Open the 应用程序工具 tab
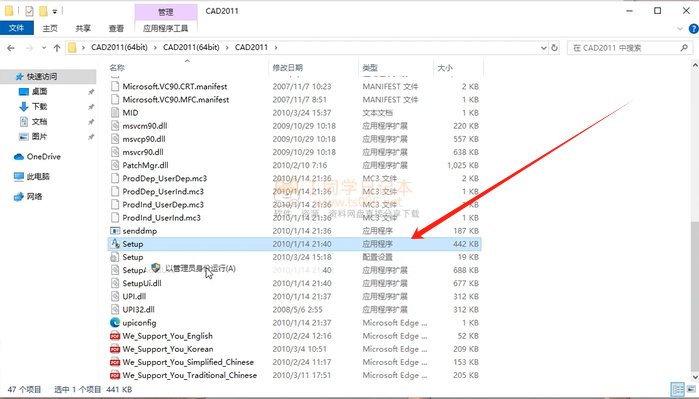The image size is (699, 399). [x=165, y=28]
